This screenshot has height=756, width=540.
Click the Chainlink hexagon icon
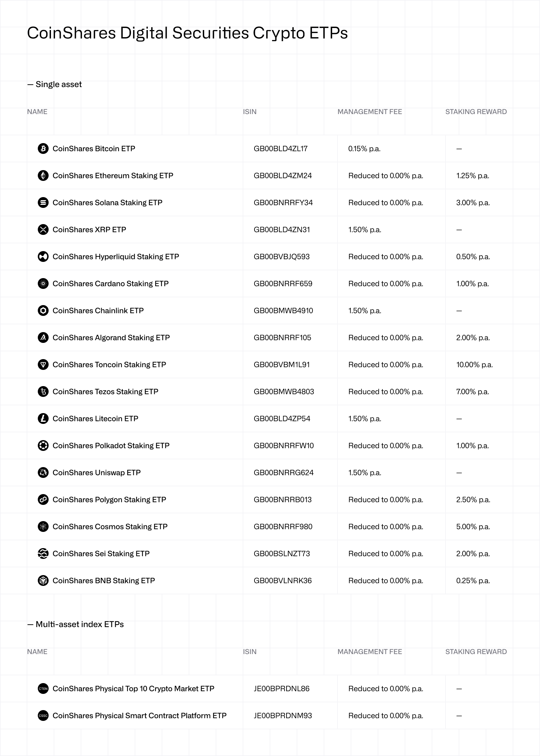coord(43,310)
